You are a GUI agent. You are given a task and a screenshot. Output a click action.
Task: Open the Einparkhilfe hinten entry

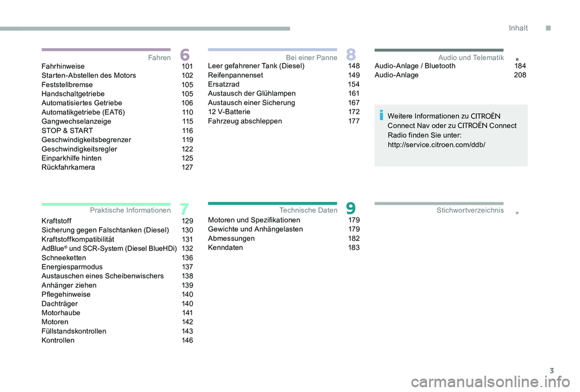(117, 158)
